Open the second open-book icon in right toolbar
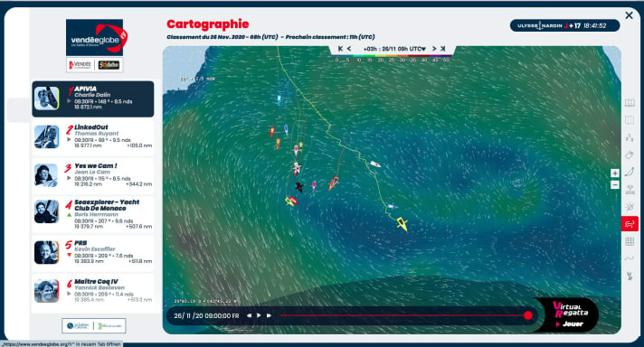Image resolution: width=644 pixels, height=347 pixels. click(630, 120)
